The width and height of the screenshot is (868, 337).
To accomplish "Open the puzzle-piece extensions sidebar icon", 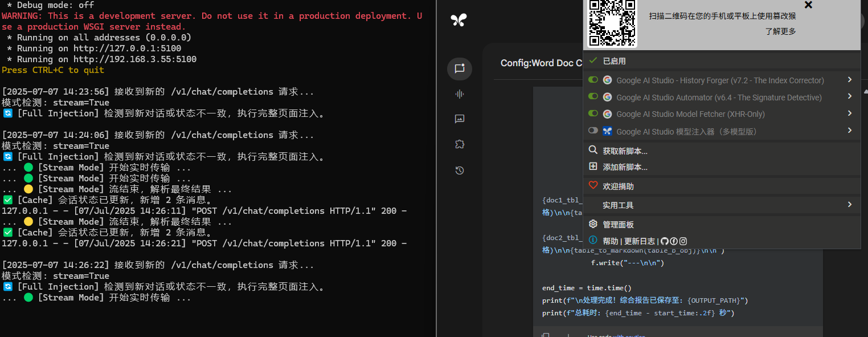I will click(x=460, y=144).
